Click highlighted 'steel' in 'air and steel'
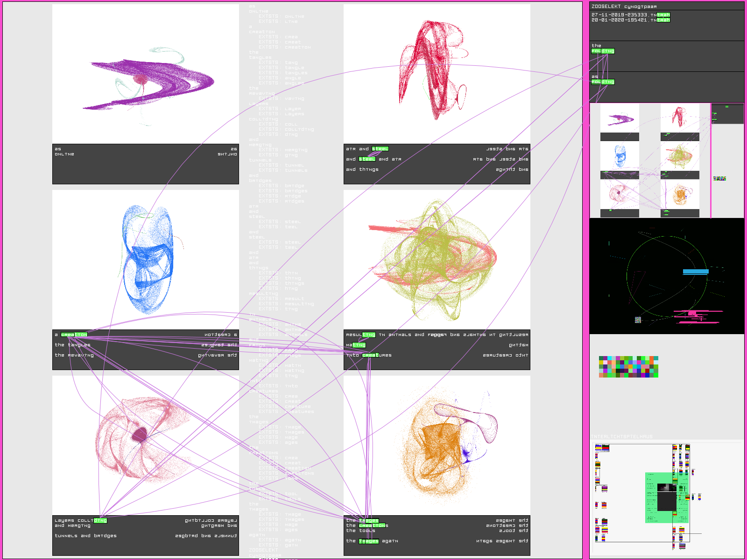 (x=380, y=149)
